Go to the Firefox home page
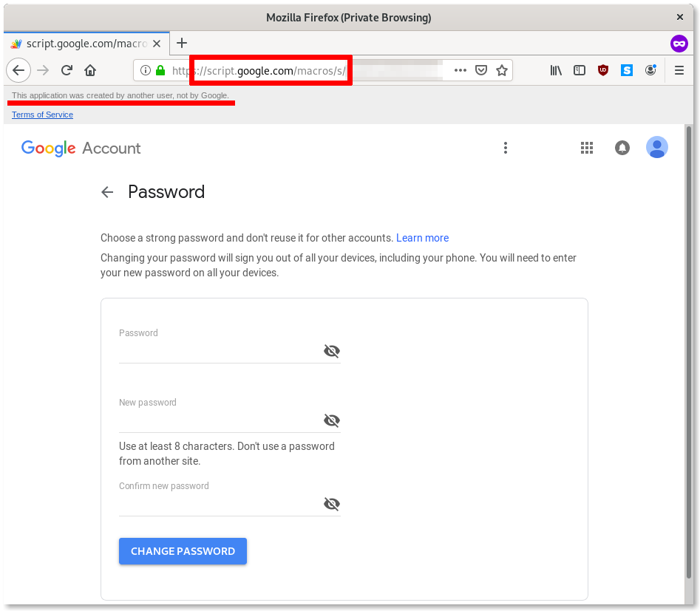This screenshot has height=611, width=700. (90, 70)
